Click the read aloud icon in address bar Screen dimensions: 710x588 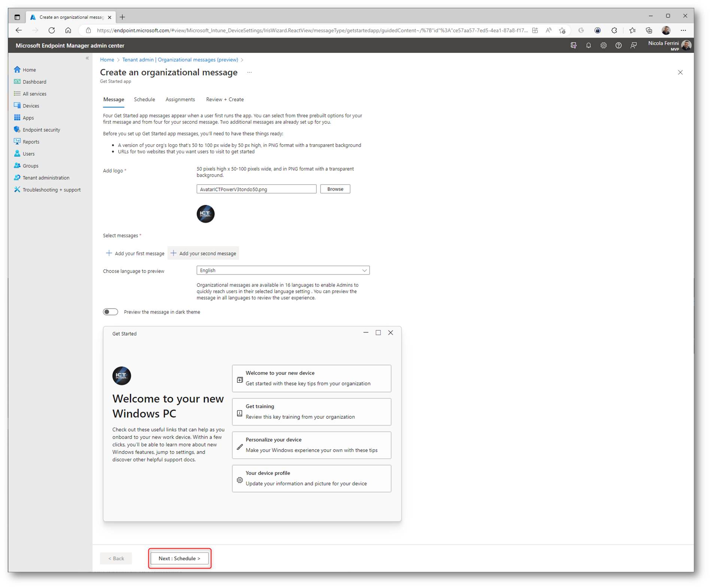click(549, 30)
